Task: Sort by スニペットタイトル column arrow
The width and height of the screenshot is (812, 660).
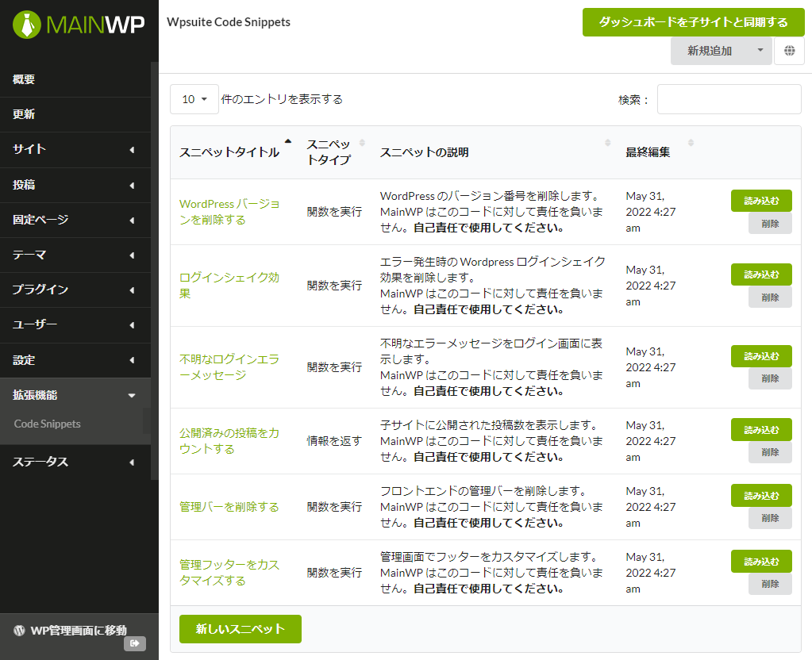Action: coord(288,140)
